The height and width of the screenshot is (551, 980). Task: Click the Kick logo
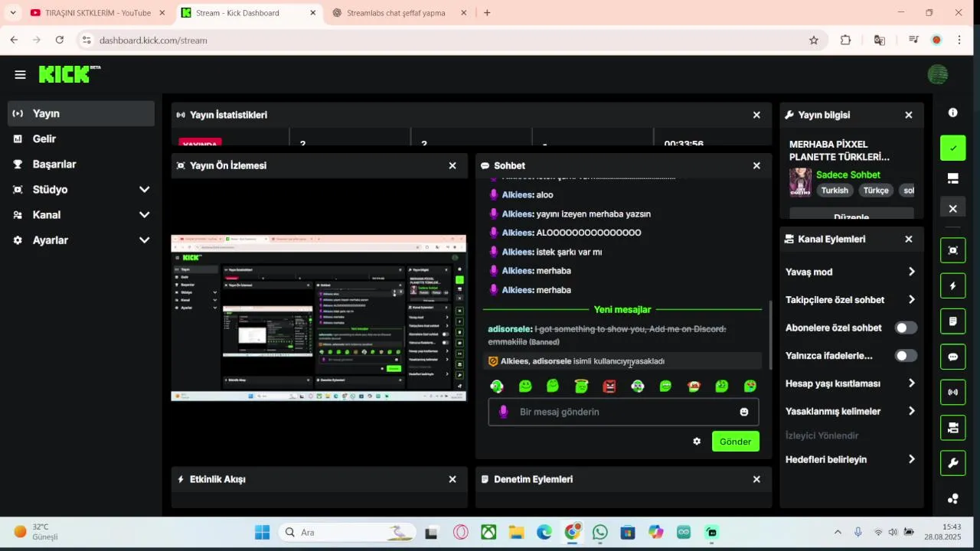point(69,74)
